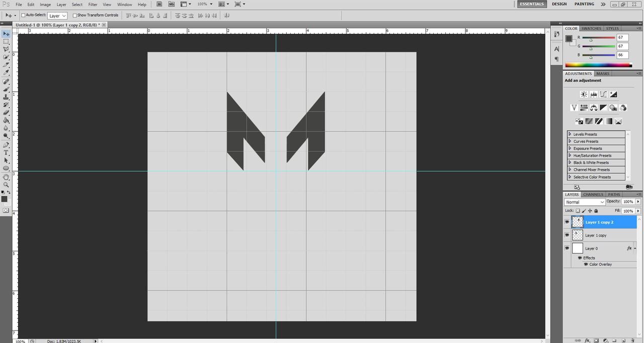
Task: Select the Move tool in the toolbox
Action: click(x=6, y=34)
